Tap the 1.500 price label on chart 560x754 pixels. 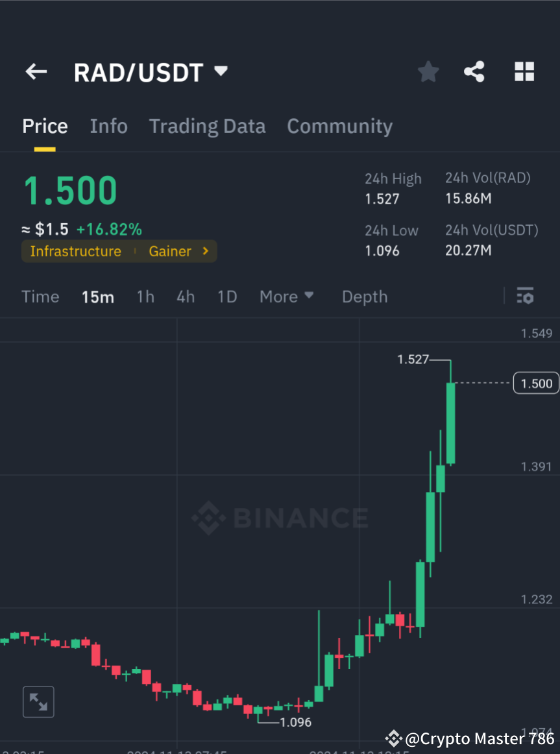pyautogui.click(x=536, y=383)
